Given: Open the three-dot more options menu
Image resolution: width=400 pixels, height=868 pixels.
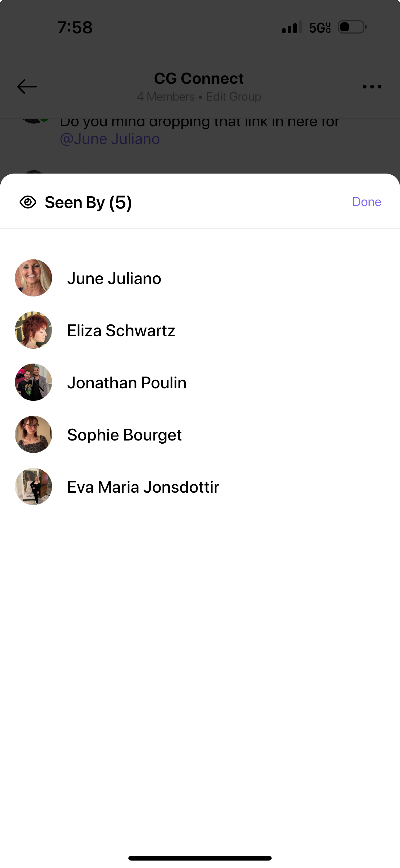Looking at the screenshot, I should pos(372,87).
